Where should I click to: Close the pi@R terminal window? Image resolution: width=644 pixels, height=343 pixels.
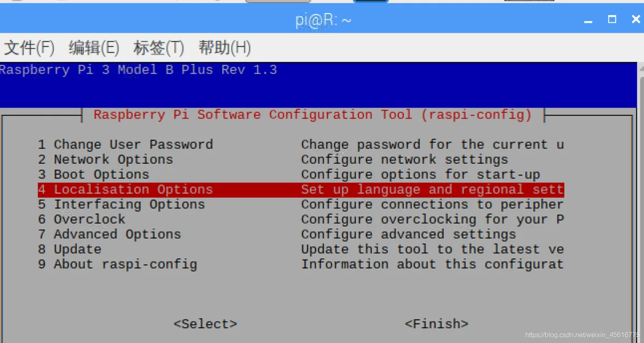coord(635,19)
